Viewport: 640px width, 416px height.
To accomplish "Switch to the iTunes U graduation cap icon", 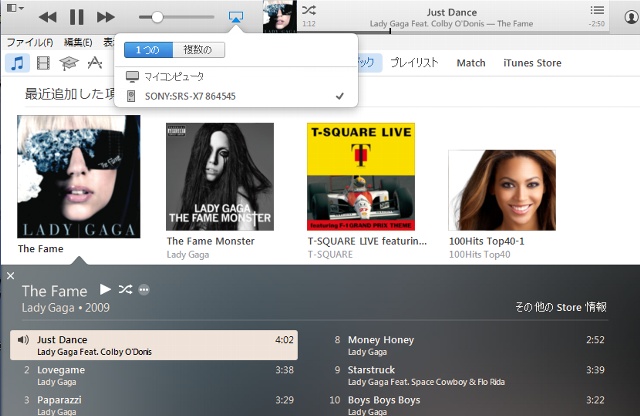I will click(x=69, y=63).
